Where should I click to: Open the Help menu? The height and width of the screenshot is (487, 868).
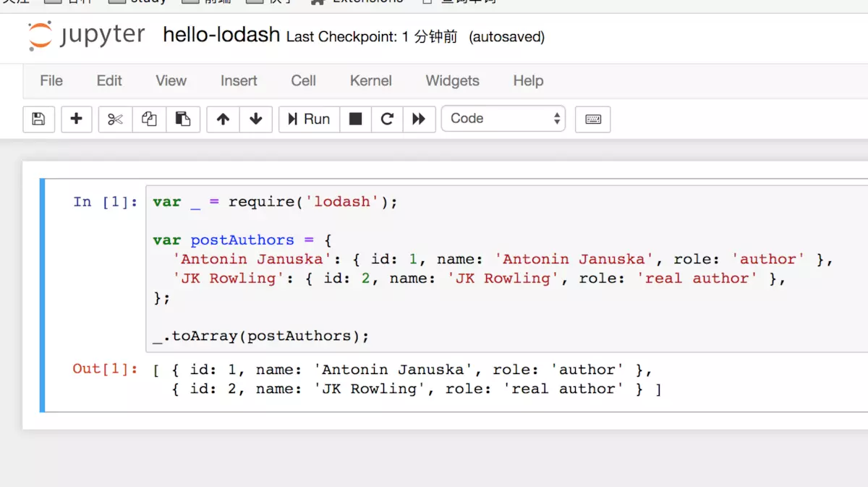coord(527,80)
